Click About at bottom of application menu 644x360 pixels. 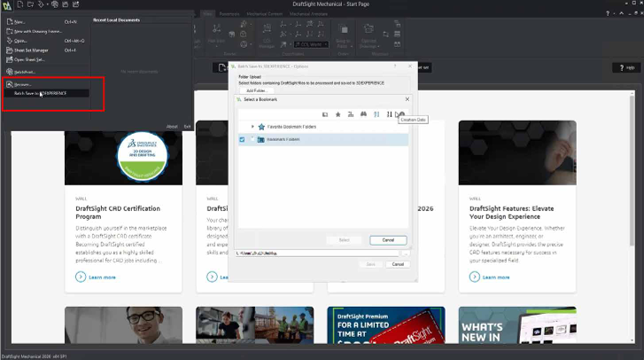[x=172, y=127]
